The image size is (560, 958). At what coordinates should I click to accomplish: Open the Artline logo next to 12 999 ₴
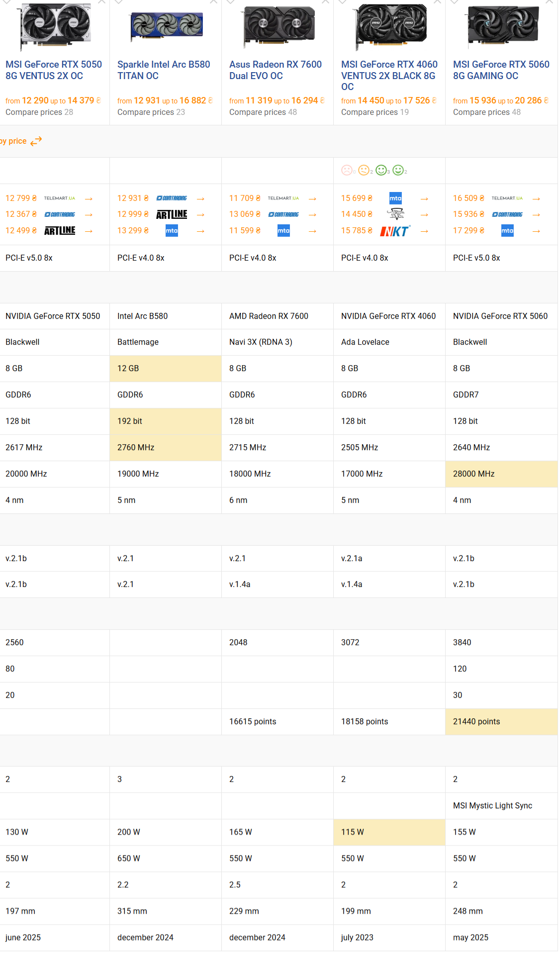click(172, 214)
